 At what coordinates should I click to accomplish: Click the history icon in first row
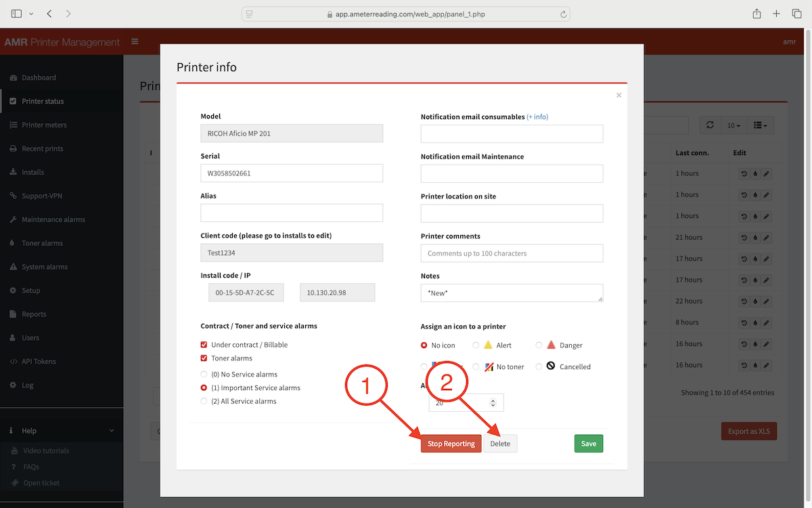tap(744, 174)
